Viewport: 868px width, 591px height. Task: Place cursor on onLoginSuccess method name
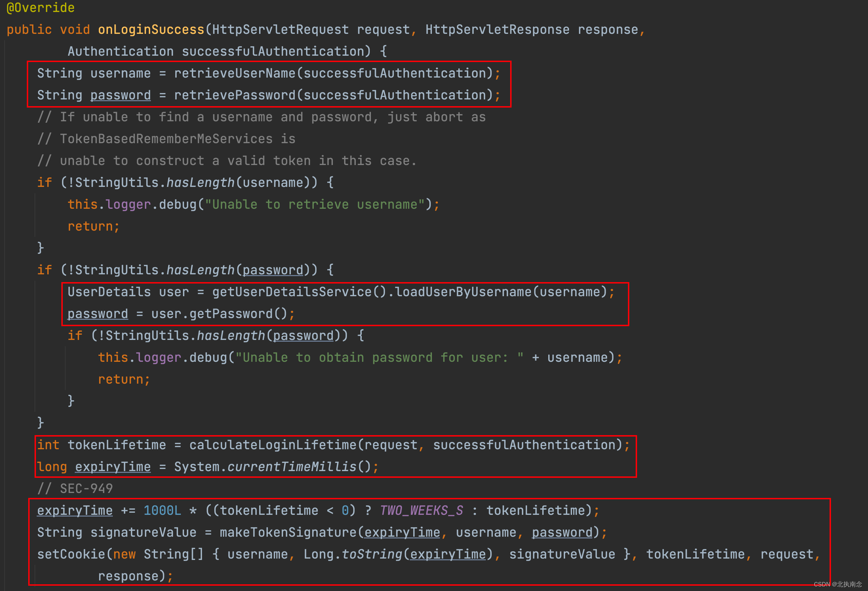(151, 30)
